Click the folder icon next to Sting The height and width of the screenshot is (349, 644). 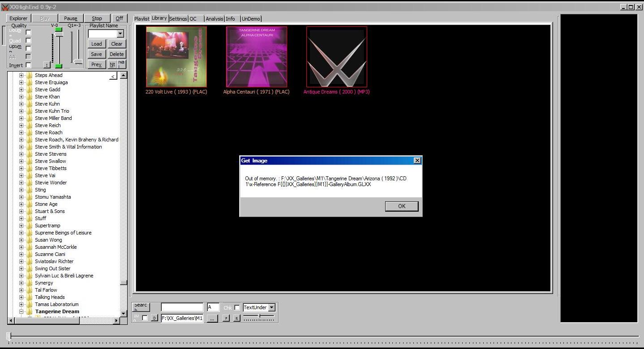(x=30, y=190)
